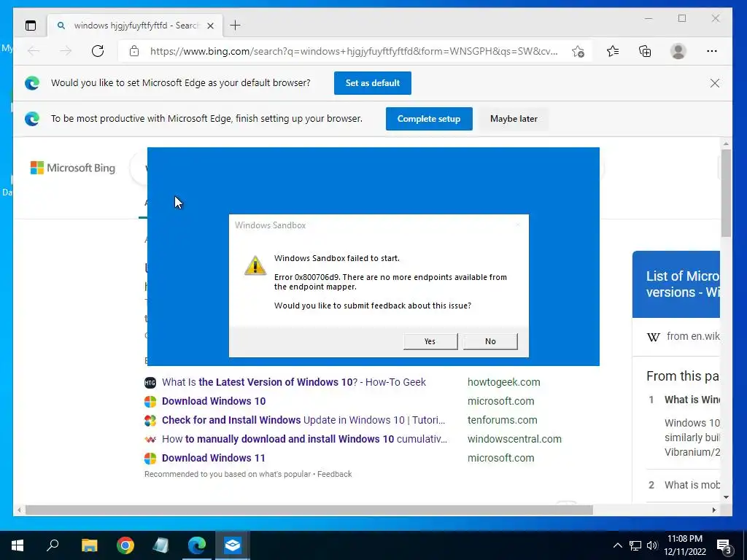
Task: Open the clock showing 11:08 PM
Action: point(685,545)
